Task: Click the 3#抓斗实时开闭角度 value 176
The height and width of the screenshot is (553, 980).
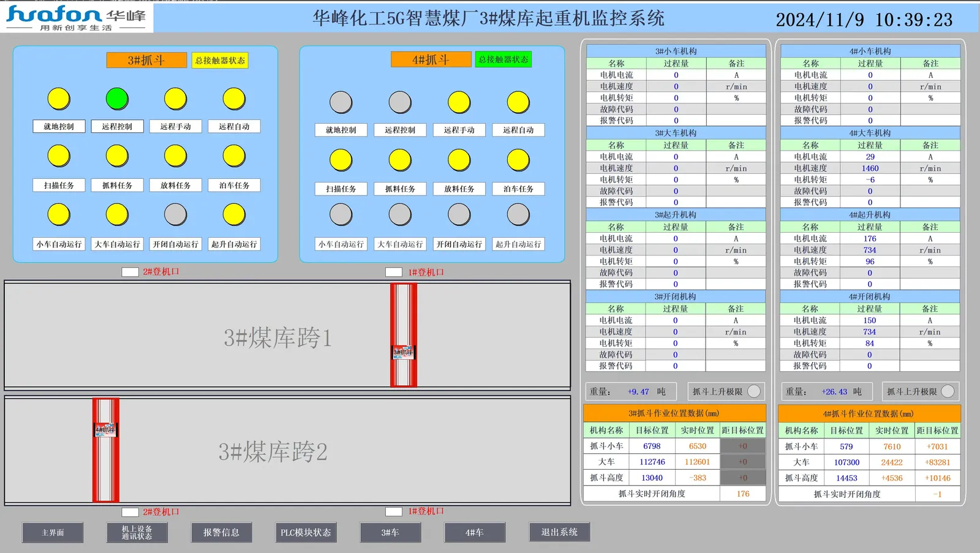Action: 743,494
